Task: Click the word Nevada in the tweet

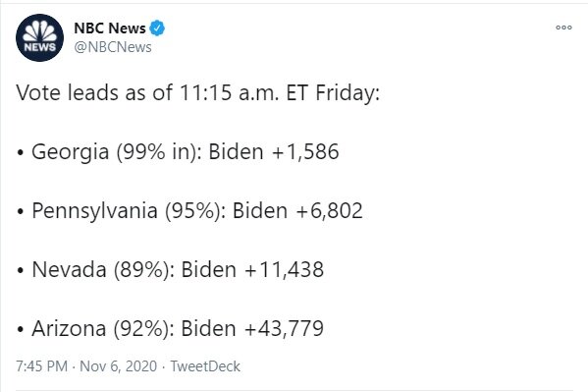Action: tap(69, 269)
